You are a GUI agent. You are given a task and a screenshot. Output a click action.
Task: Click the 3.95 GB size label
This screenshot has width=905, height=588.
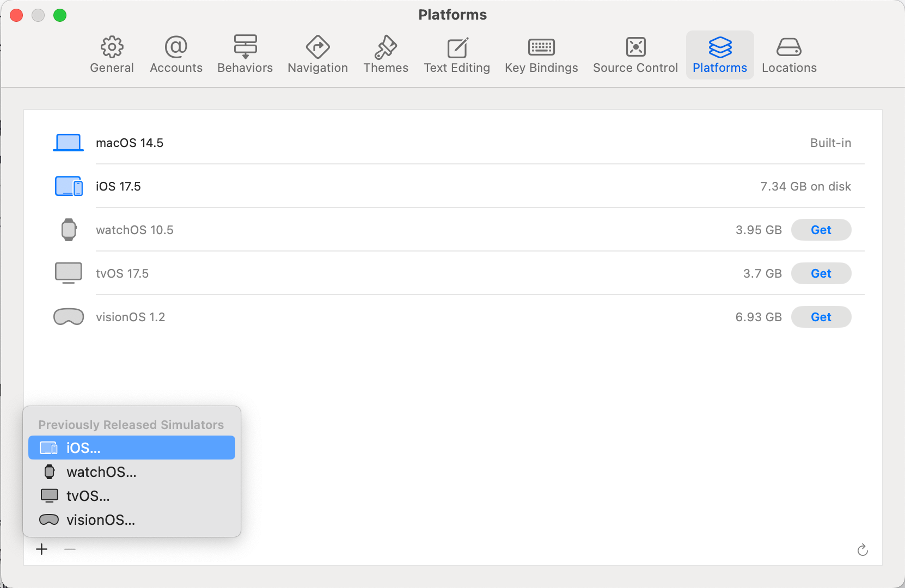point(759,230)
